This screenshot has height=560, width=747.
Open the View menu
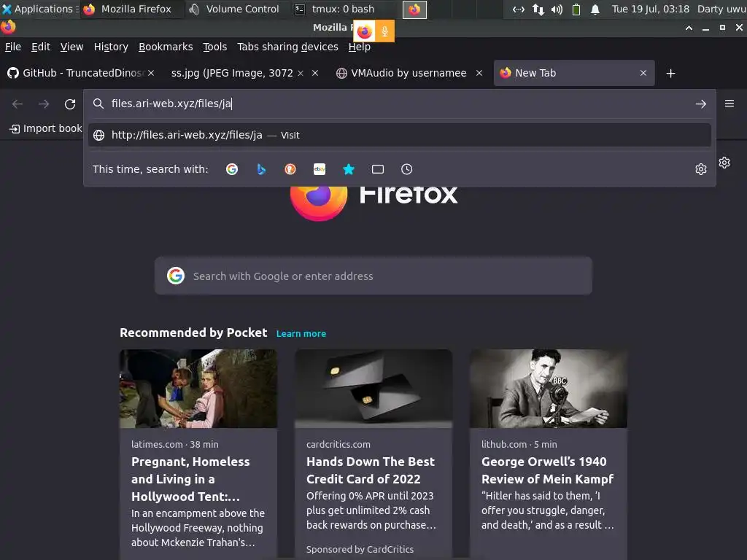coord(71,47)
